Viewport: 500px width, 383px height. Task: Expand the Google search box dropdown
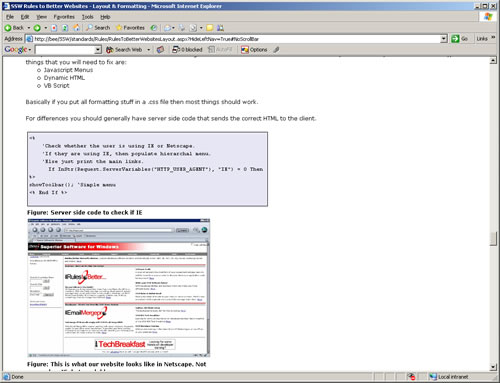click(98, 50)
